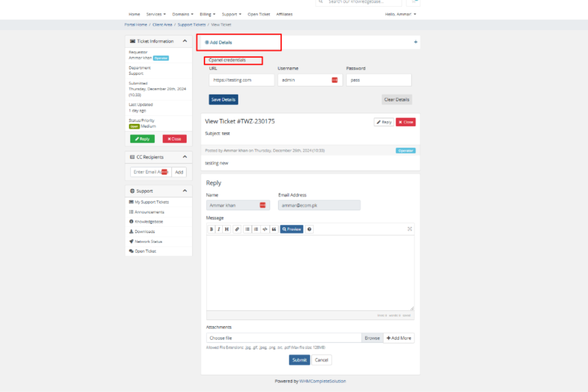Image resolution: width=588 pixels, height=392 pixels.
Task: Click the Password input field
Action: (379, 80)
